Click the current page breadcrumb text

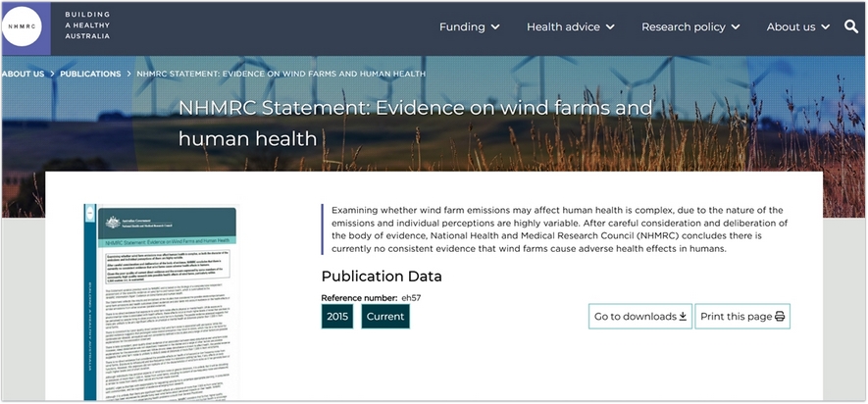click(281, 74)
